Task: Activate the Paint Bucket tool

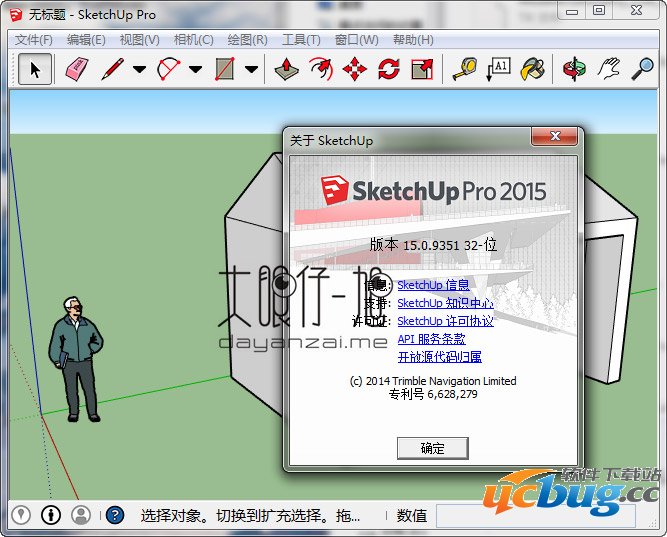Action: tap(532, 69)
